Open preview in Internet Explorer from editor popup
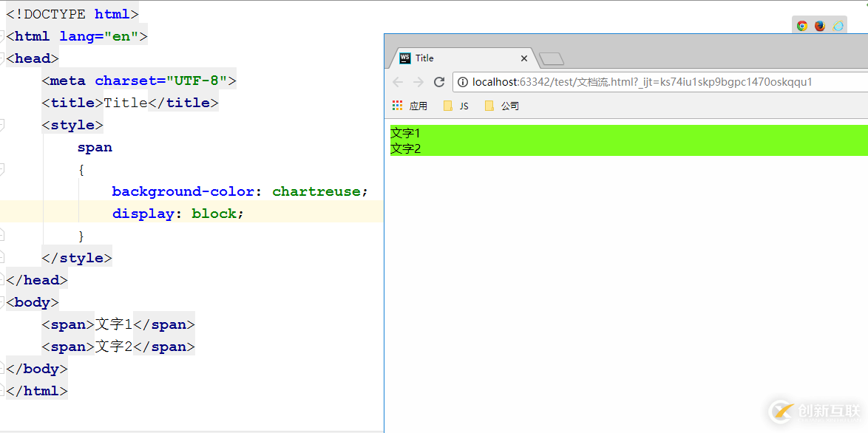This screenshot has height=433, width=868. tap(838, 25)
